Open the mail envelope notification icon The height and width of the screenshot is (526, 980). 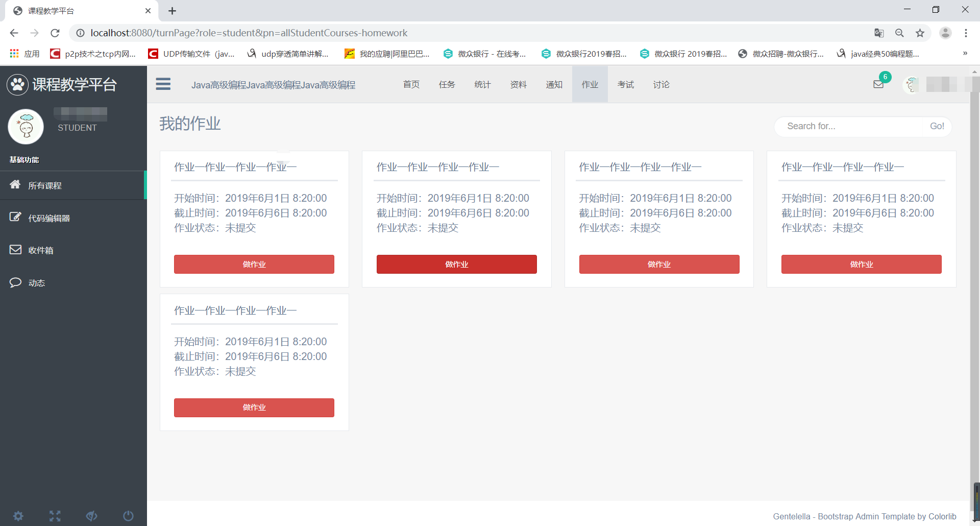(x=878, y=84)
